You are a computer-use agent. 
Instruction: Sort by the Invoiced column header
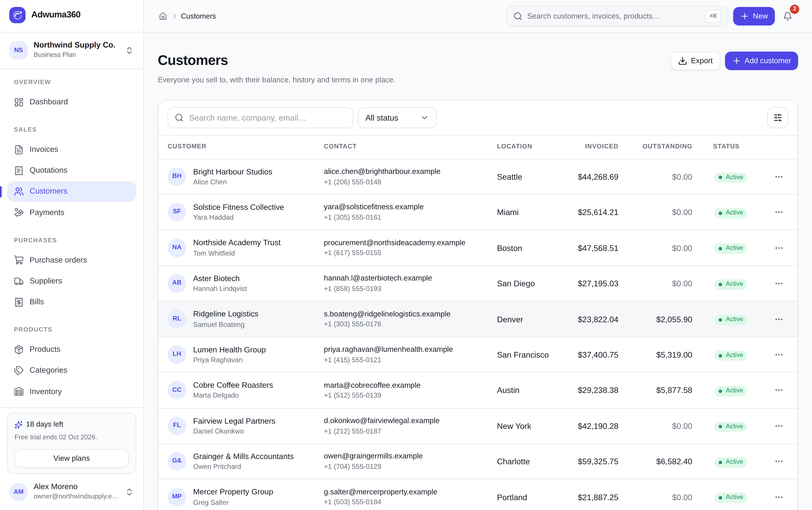click(601, 146)
